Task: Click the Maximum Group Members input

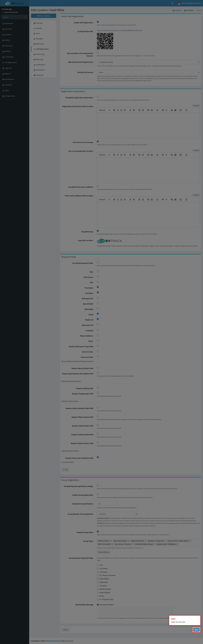Action: [107, 504]
